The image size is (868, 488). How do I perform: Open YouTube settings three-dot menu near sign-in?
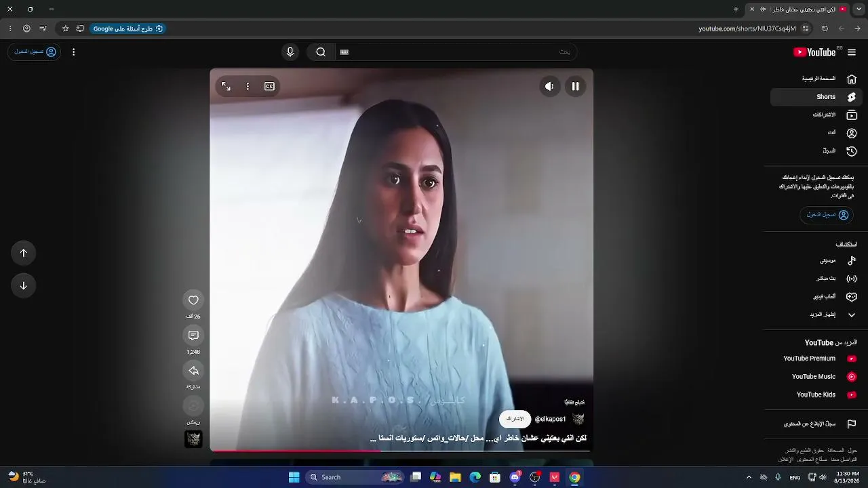(x=73, y=52)
